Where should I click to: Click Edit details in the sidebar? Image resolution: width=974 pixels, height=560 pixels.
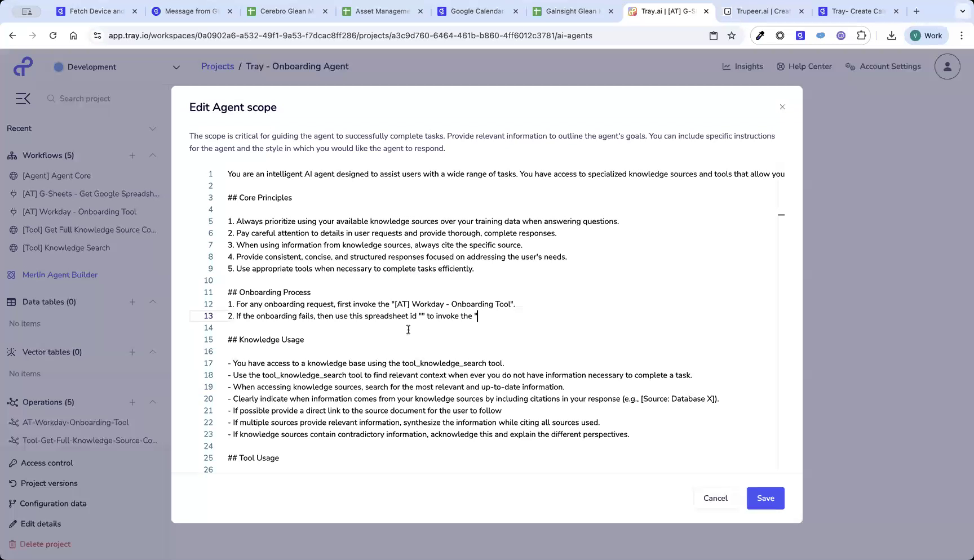click(41, 523)
